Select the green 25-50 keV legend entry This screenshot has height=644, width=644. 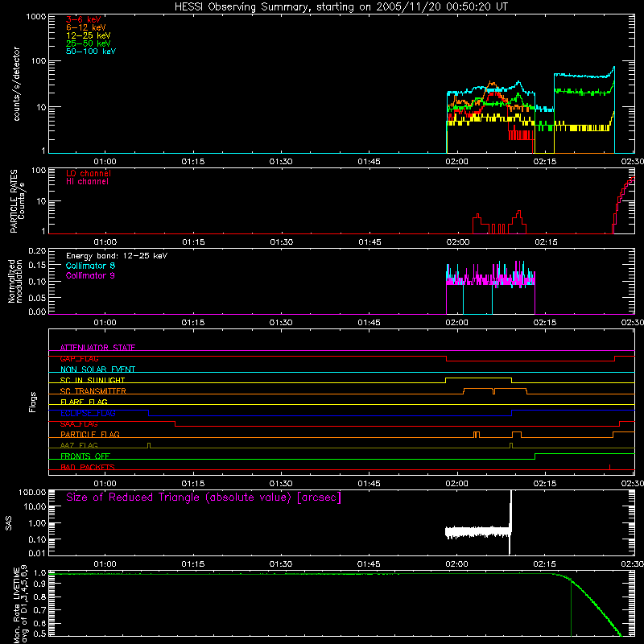point(88,43)
